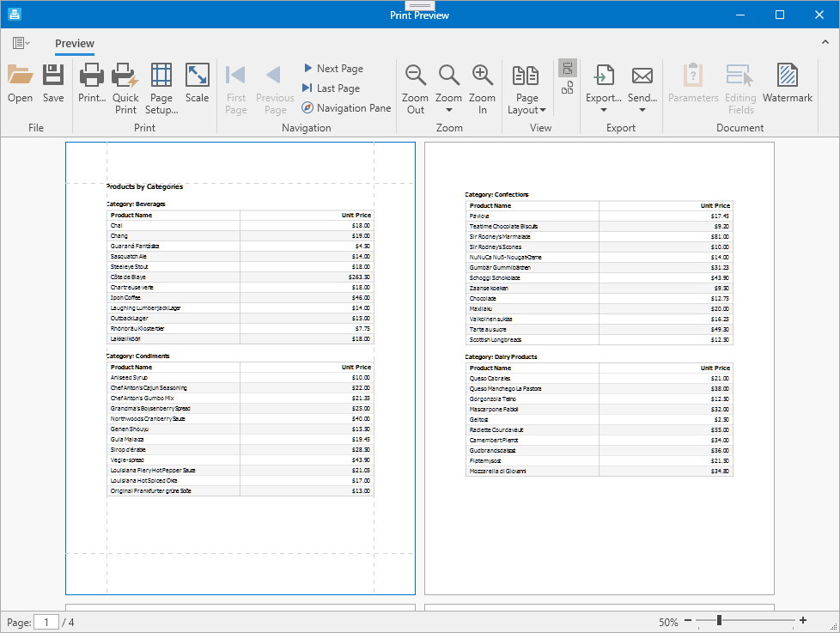Maximize the Print Preview window
Image resolution: width=840 pixels, height=633 pixels.
click(780, 15)
